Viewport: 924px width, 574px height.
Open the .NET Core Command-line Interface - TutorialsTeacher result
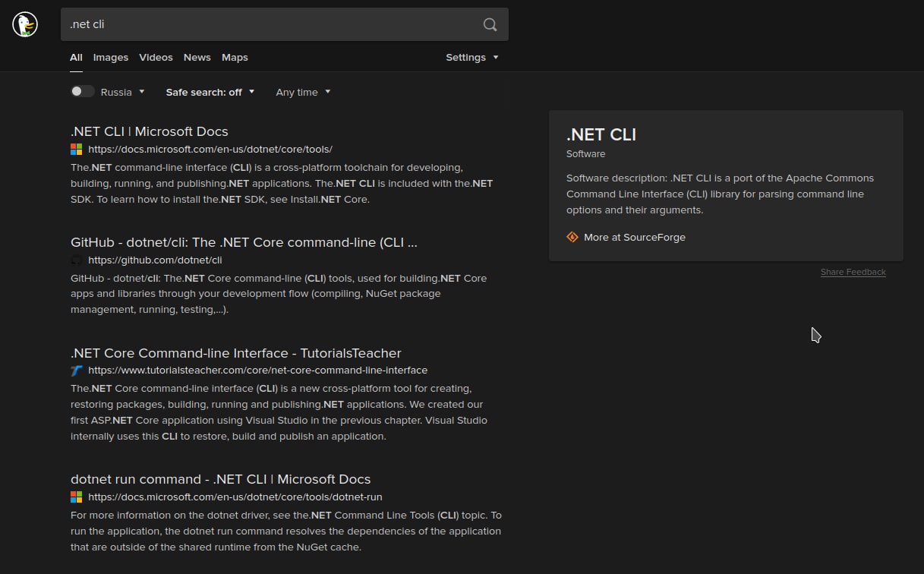(236, 353)
